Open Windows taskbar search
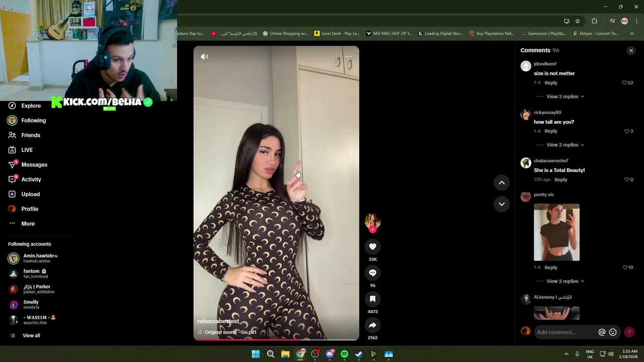The image size is (644, 362). pos(271,354)
